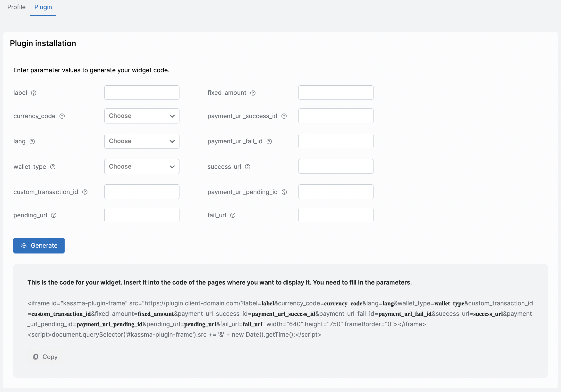Open the currency_code Choose dropdown
This screenshot has width=561, height=392.
click(142, 116)
